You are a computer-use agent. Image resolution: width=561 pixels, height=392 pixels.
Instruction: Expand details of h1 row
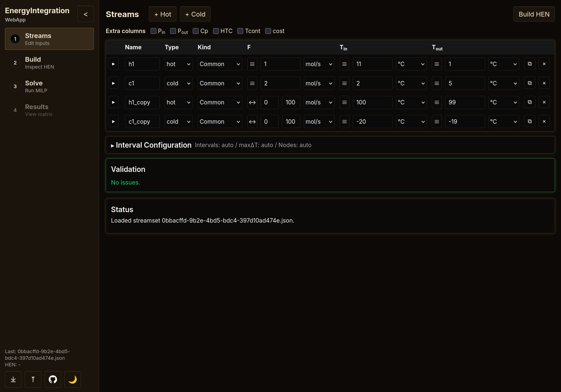pyautogui.click(x=113, y=64)
